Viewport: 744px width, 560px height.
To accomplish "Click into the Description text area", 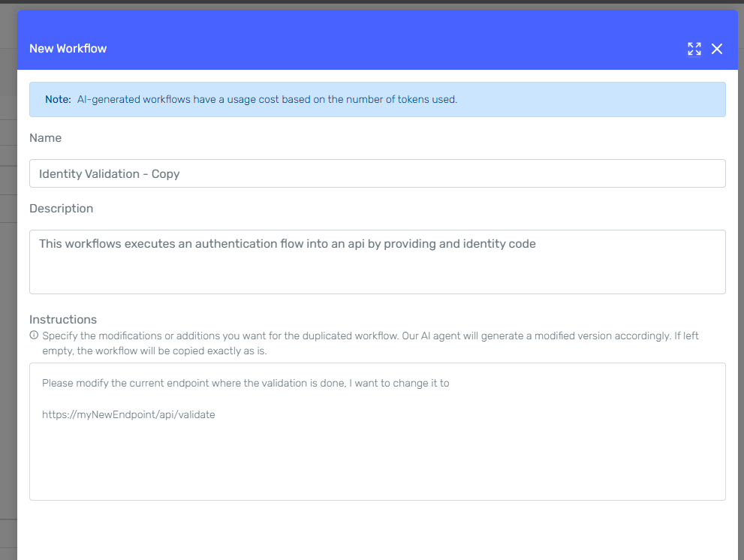I will pyautogui.click(x=377, y=273).
